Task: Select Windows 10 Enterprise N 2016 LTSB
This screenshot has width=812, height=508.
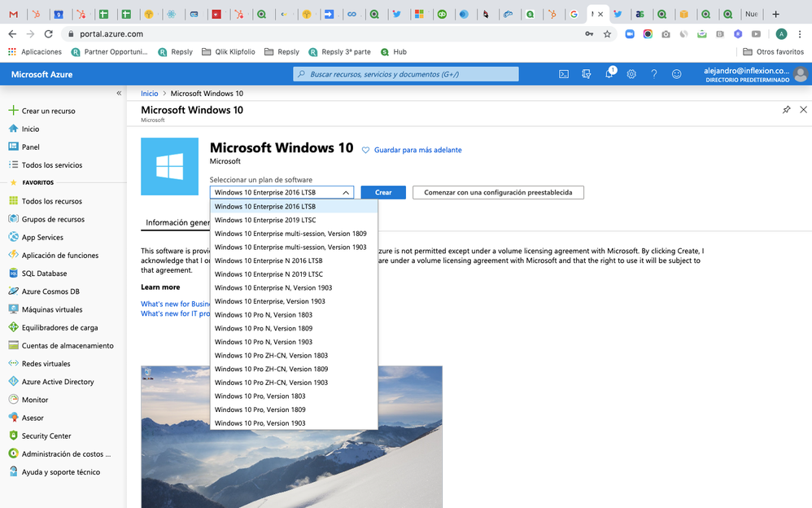Action: [294, 261]
